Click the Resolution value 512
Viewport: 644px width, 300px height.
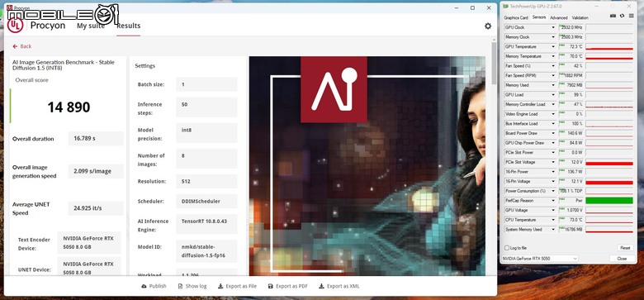206,181
